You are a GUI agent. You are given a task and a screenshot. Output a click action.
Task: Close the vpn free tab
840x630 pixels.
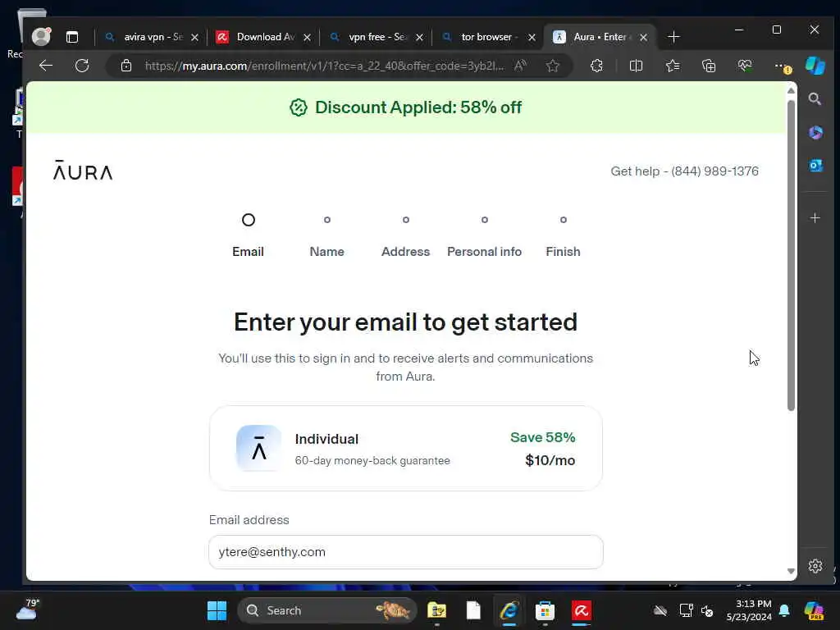click(x=419, y=38)
